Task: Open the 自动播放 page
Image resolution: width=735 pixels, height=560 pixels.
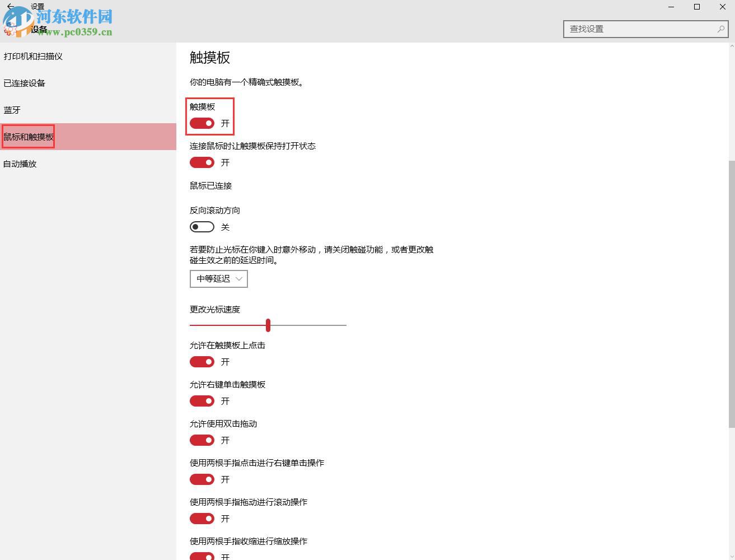Action: click(x=18, y=164)
